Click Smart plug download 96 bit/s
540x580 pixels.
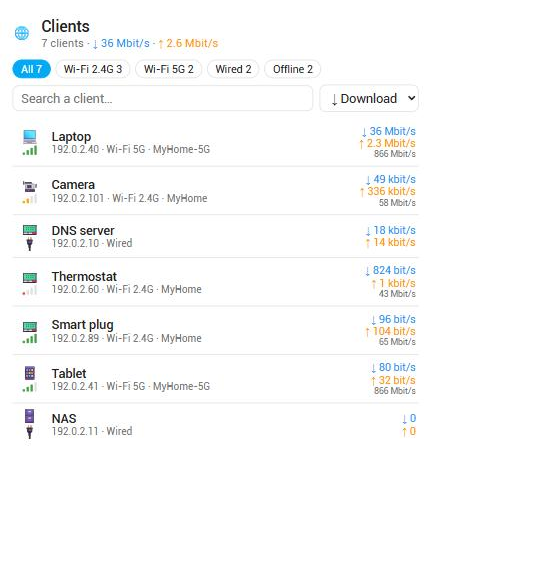pos(393,319)
